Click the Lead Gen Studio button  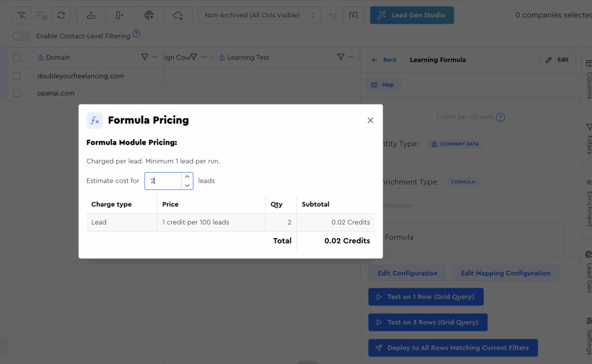(x=412, y=15)
